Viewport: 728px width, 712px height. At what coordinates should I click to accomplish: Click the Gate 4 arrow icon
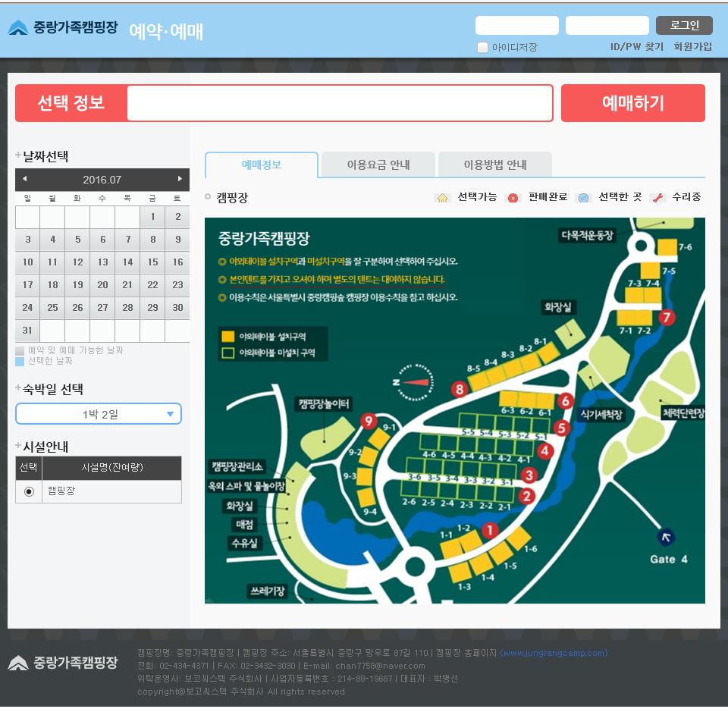[667, 538]
